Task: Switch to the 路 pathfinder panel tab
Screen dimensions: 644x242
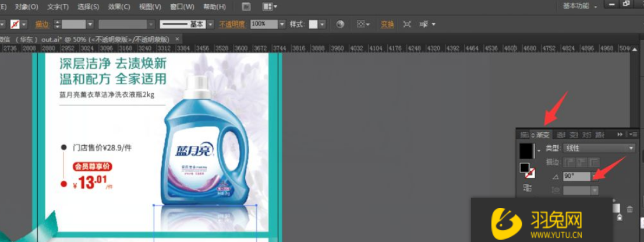Action: (599, 135)
